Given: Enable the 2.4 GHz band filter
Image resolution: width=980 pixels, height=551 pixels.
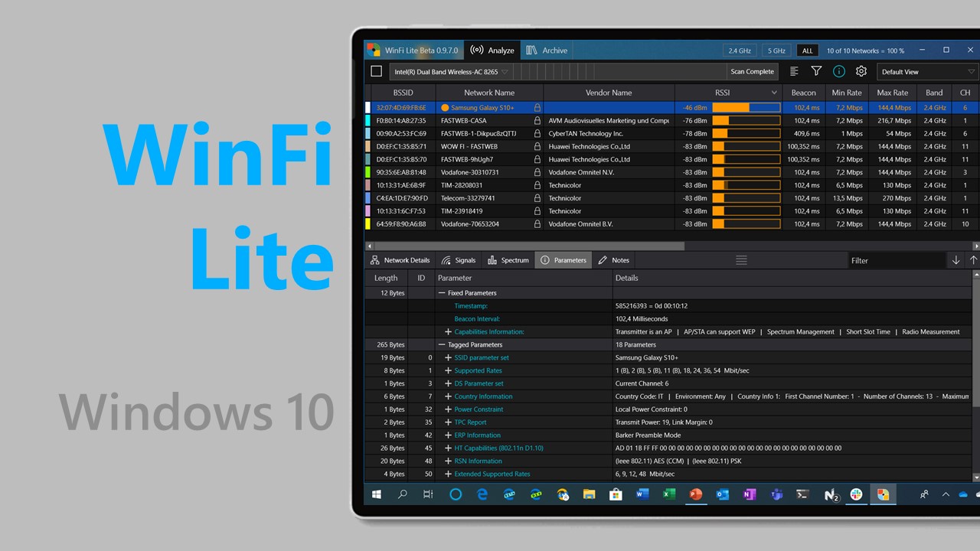Looking at the screenshot, I should point(740,51).
